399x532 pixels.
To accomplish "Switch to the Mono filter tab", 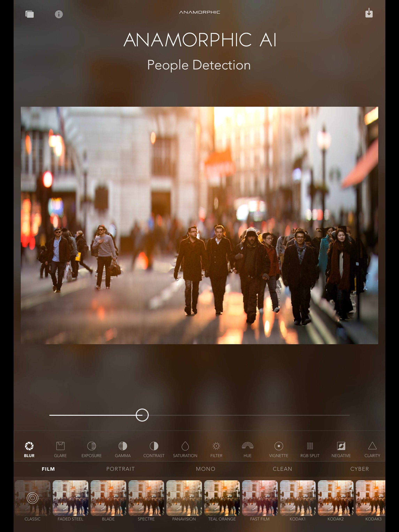I will pos(206,469).
